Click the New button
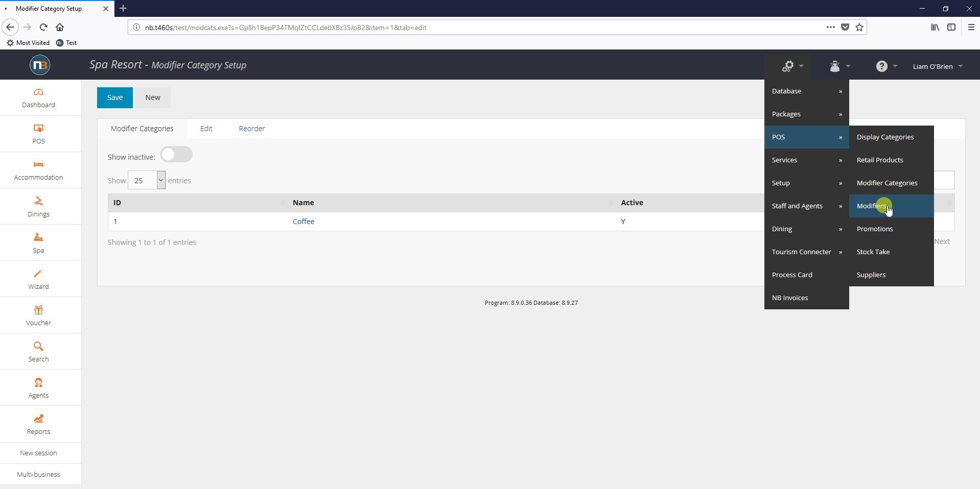 (153, 97)
